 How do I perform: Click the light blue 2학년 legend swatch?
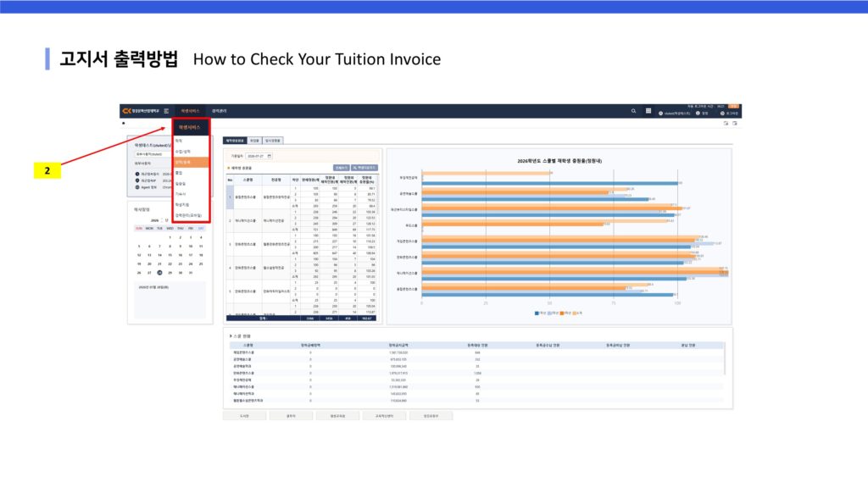(x=549, y=313)
